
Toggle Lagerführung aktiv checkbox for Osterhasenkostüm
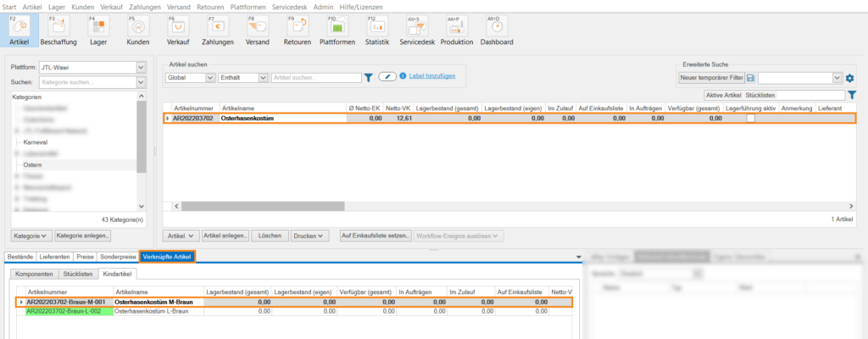coord(750,119)
